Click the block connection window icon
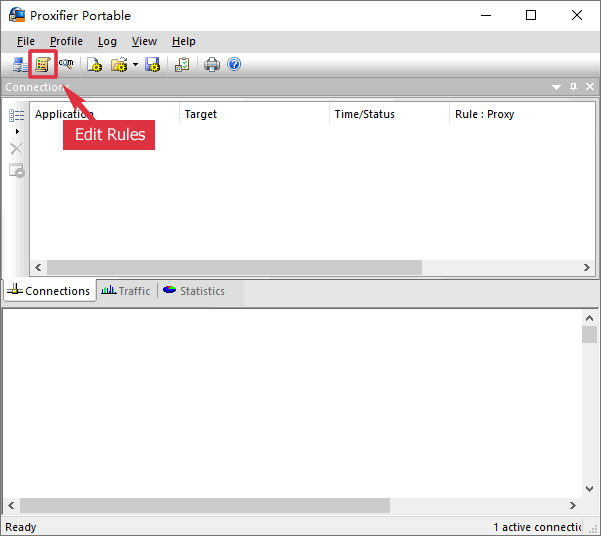This screenshot has height=536, width=601. coord(17,171)
